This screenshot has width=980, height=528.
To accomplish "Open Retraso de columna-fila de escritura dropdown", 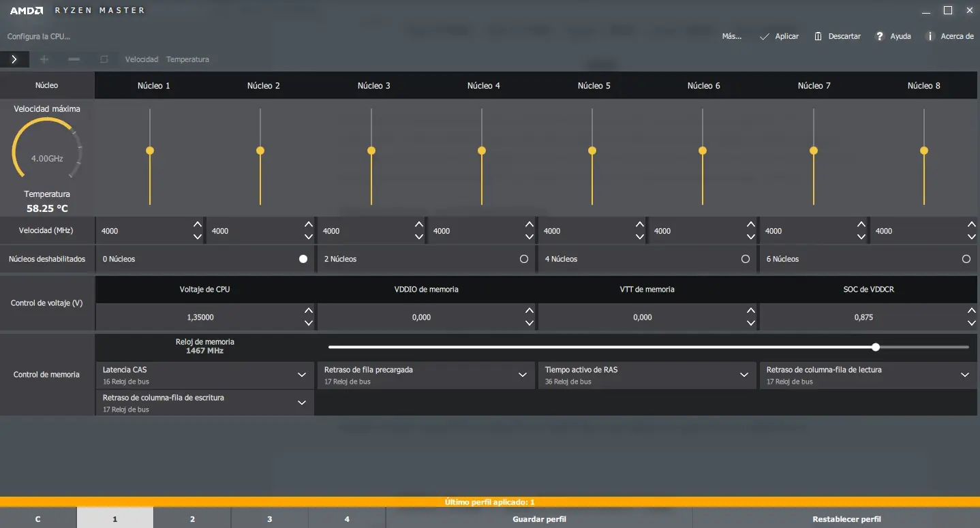I will pos(204,403).
